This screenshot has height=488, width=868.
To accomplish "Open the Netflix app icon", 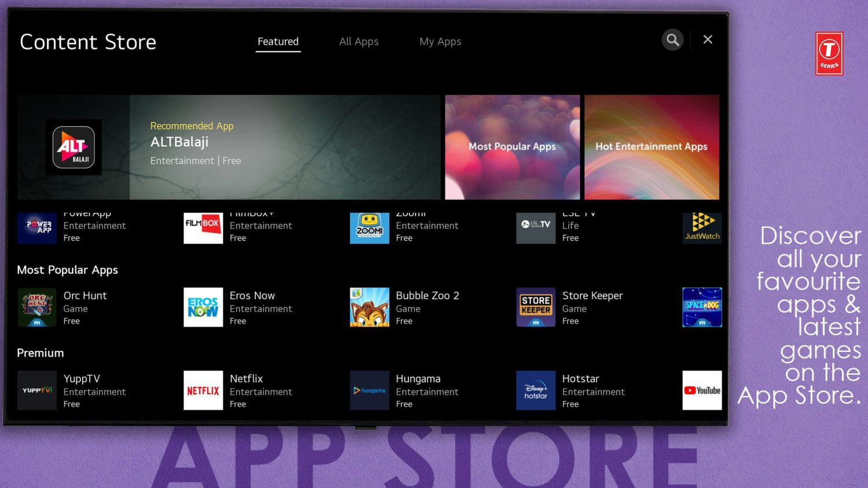I will point(203,390).
